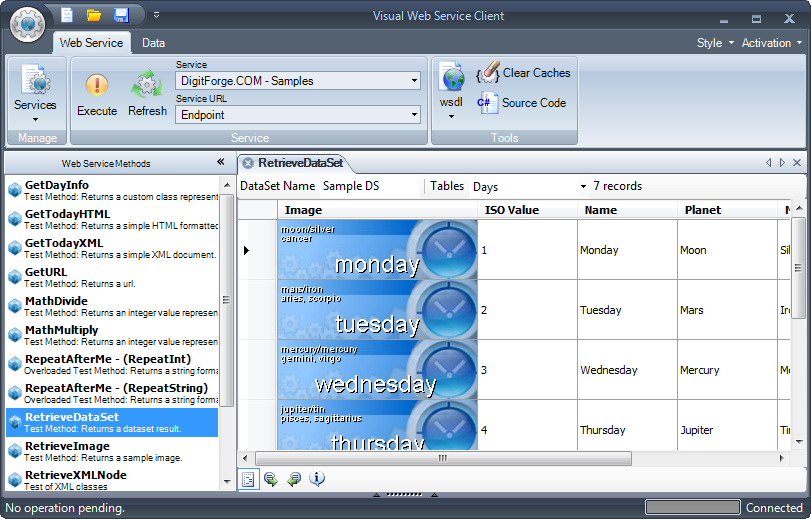Open the Services manage button
Viewport: 811px width, 519px height.
click(35, 94)
